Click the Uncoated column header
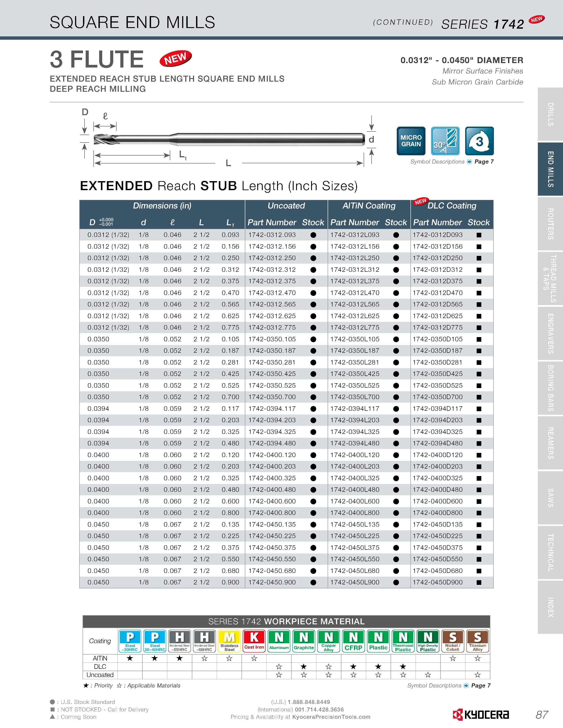 click(x=286, y=206)
